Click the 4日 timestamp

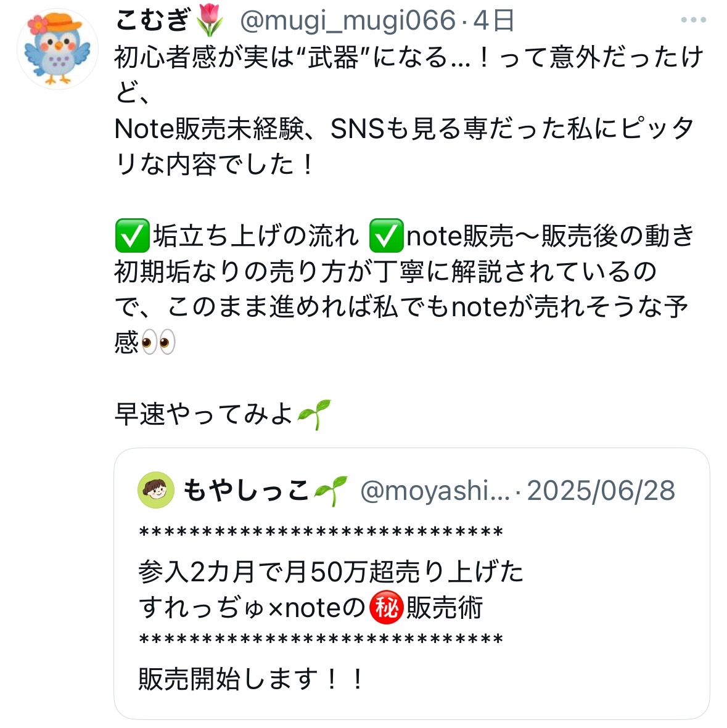[x=493, y=20]
